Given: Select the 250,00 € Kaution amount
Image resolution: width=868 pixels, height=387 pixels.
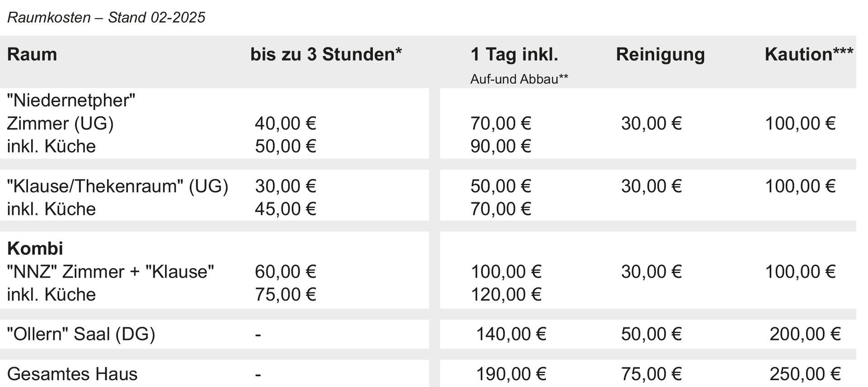Looking at the screenshot, I should (x=805, y=374).
